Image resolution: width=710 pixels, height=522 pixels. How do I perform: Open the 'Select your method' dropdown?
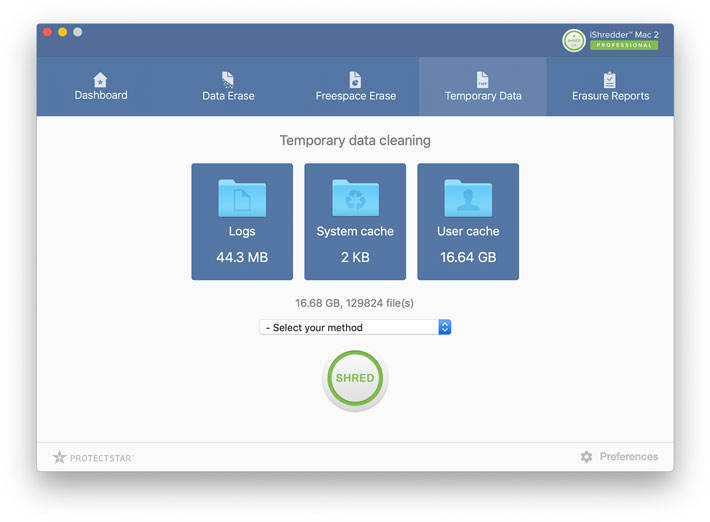click(x=348, y=327)
